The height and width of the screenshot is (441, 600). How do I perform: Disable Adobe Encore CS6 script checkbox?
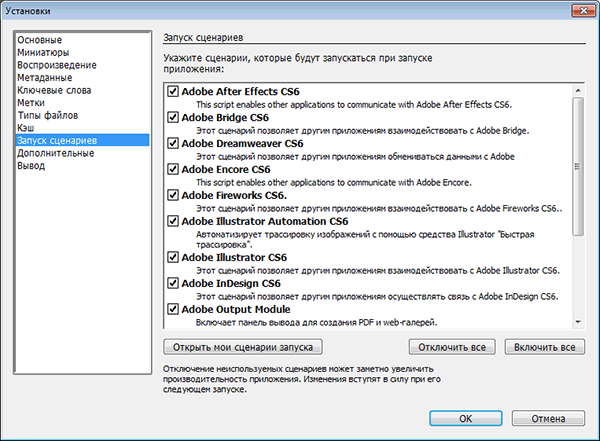pyautogui.click(x=173, y=169)
